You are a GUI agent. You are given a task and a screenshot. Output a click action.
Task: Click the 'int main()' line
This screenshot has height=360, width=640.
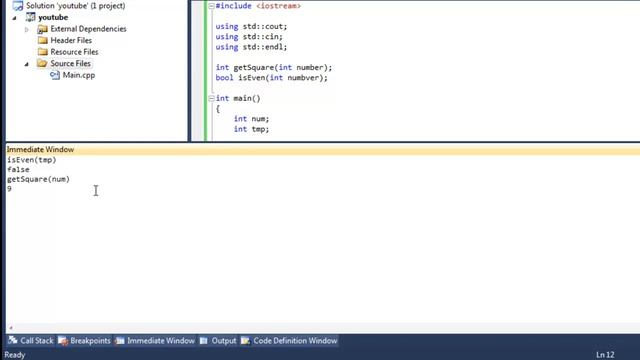[x=238, y=98]
